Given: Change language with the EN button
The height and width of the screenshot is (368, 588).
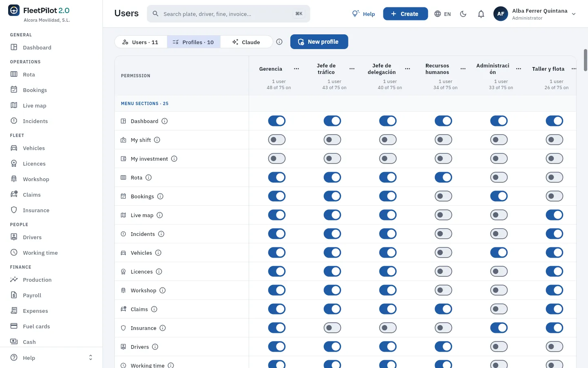Looking at the screenshot, I should point(443,14).
